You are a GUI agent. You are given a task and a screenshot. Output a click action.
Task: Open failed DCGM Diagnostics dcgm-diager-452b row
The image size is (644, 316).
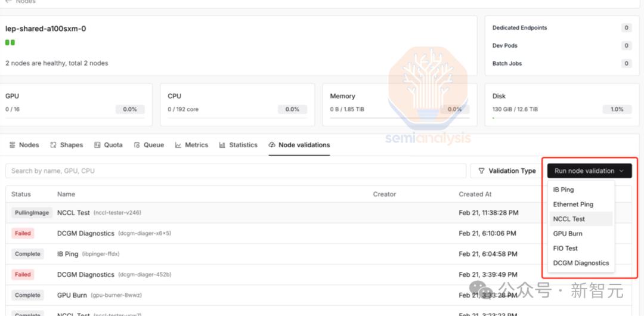(318, 274)
